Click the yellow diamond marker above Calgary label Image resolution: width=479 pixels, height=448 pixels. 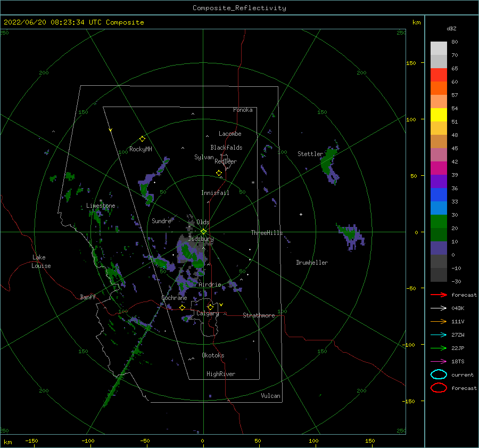pos(210,307)
